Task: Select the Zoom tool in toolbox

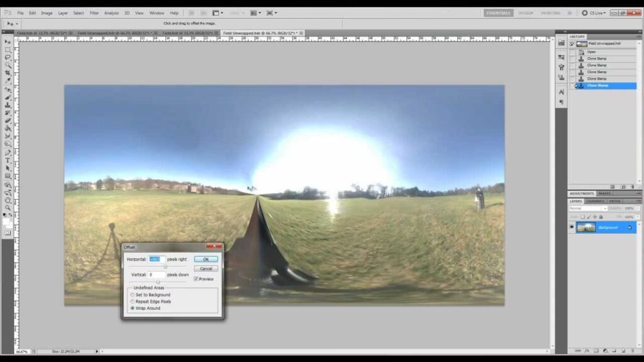Action: click(8, 208)
